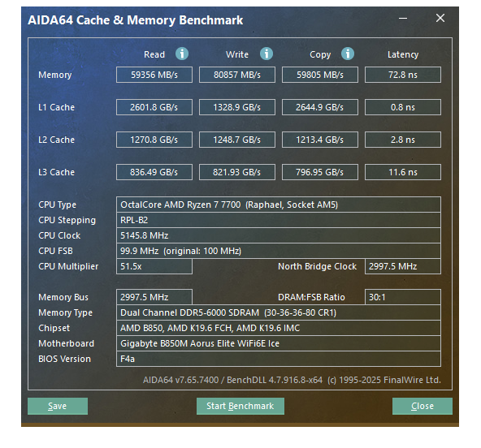The height and width of the screenshot is (448, 481).
Task: Select the L1 Cache latency 0.8 ns
Action: pyautogui.click(x=403, y=107)
